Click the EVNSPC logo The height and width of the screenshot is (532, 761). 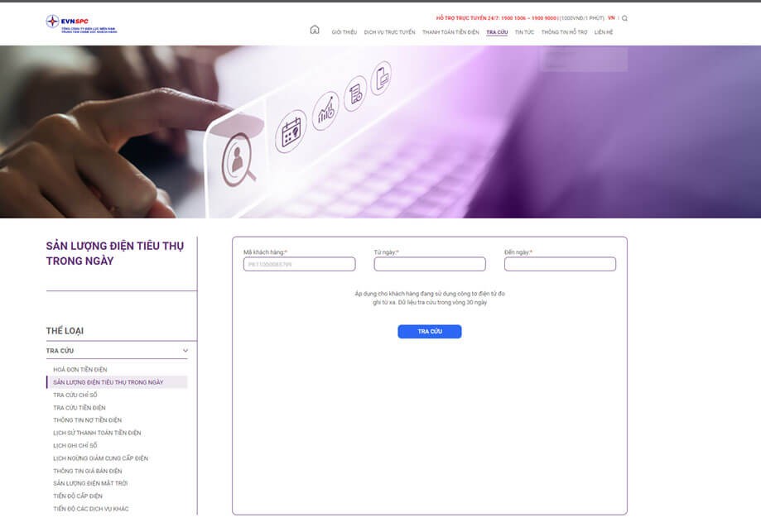pyautogui.click(x=81, y=24)
